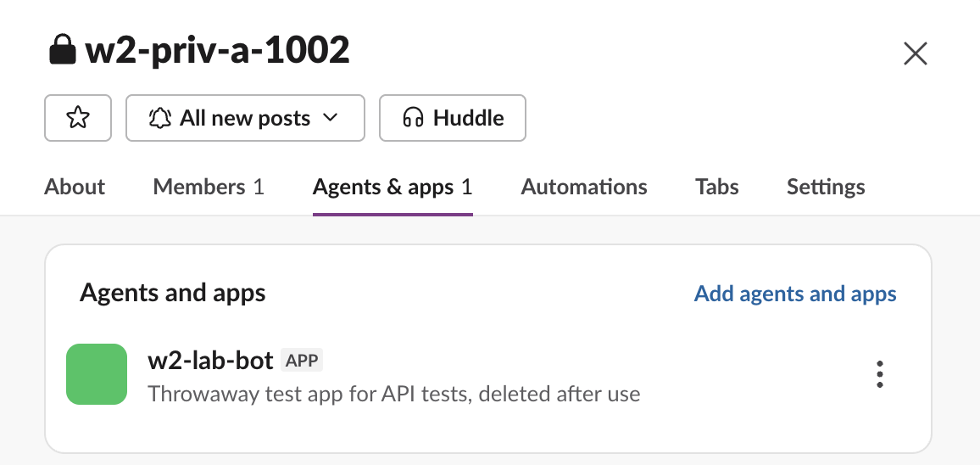Click the green w2-lab-bot app avatar

pyautogui.click(x=97, y=374)
